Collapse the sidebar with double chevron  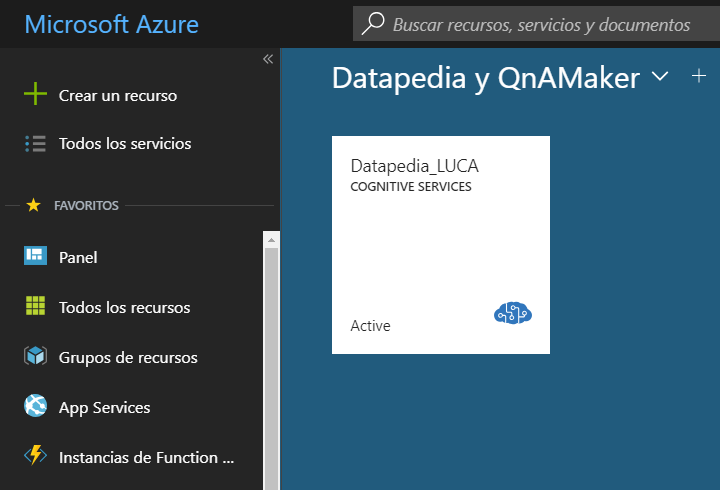pyautogui.click(x=267, y=59)
